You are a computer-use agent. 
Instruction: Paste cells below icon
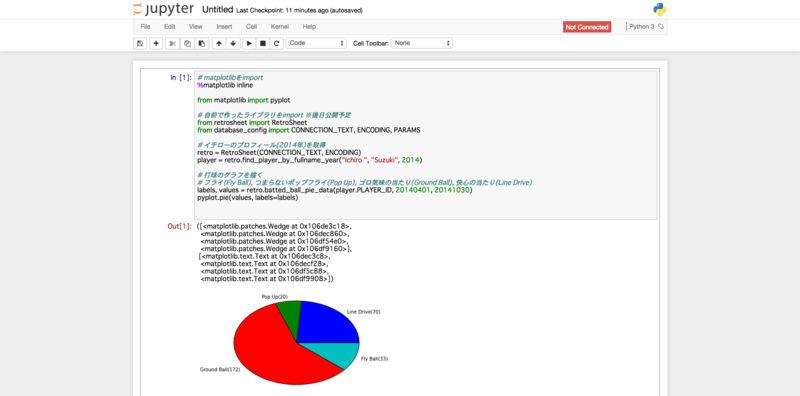pos(202,43)
